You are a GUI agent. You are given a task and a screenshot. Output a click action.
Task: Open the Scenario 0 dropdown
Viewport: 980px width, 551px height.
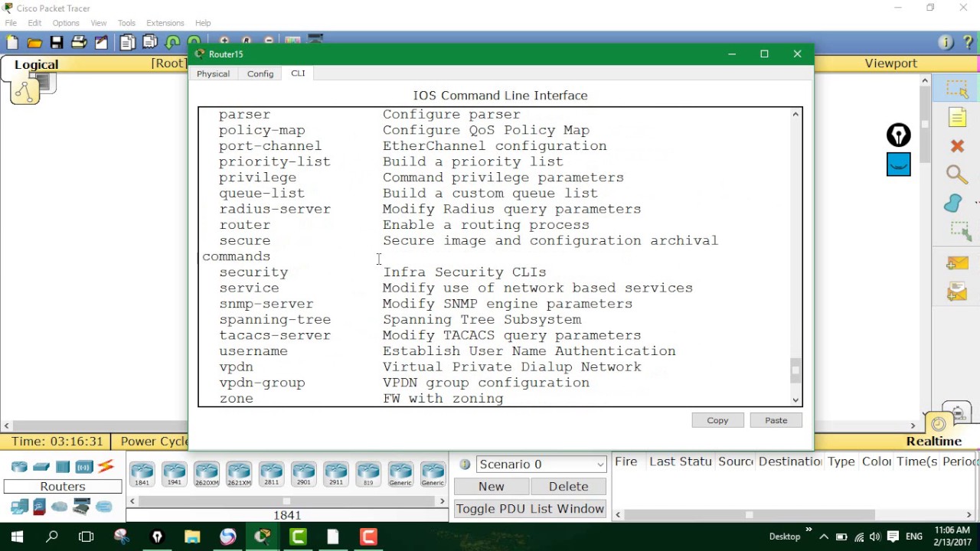click(541, 465)
